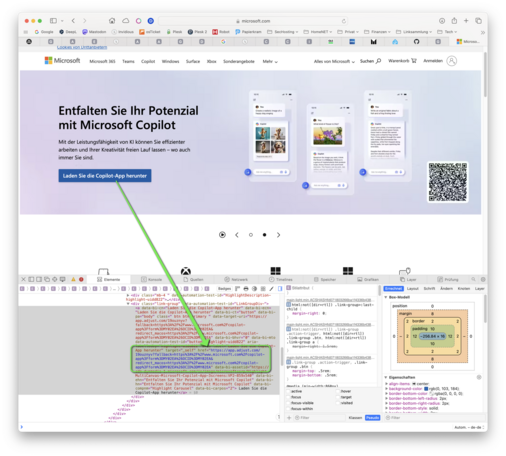Enable the active pseudo-class checkbox
The height and width of the screenshot is (456, 506).
pyautogui.click(x=289, y=391)
